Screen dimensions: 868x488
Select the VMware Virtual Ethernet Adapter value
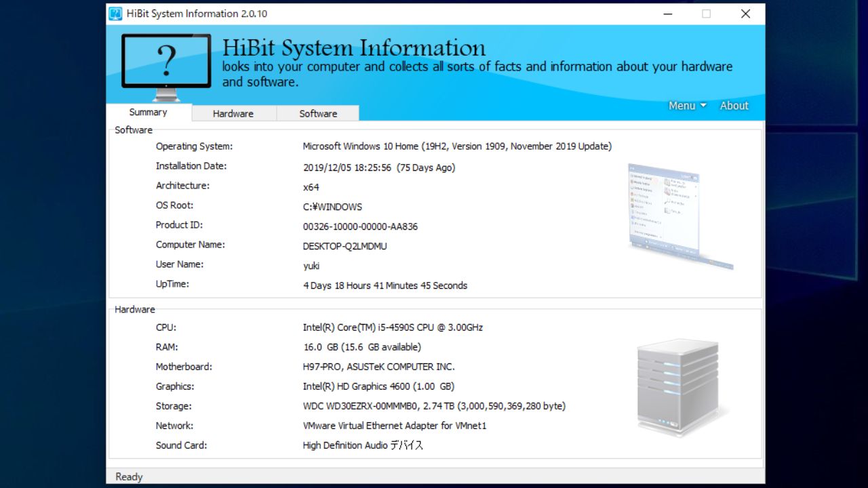click(395, 426)
